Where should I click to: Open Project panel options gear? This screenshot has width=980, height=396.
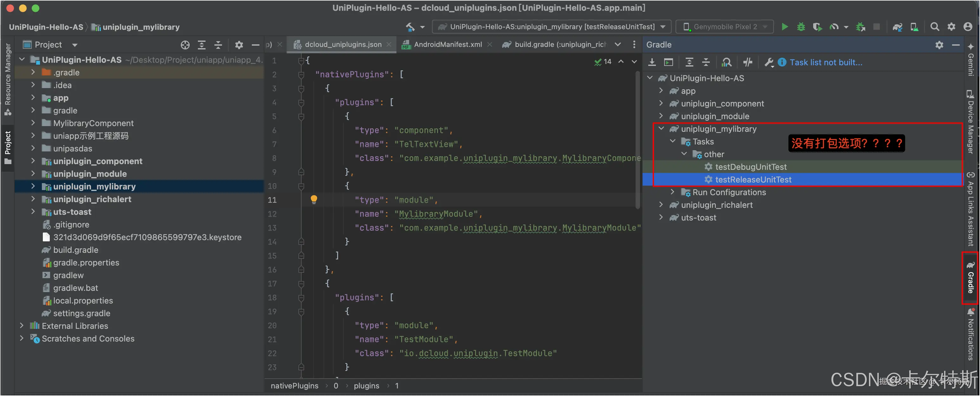click(x=239, y=45)
